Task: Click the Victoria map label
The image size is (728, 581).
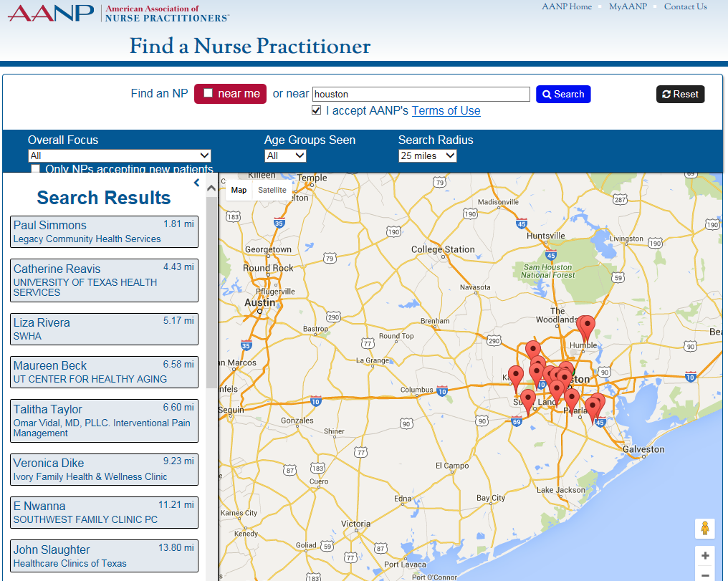Action: (355, 524)
